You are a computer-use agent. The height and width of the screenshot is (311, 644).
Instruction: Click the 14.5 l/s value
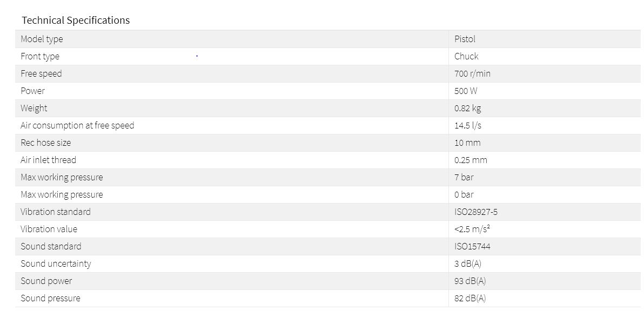click(x=468, y=125)
